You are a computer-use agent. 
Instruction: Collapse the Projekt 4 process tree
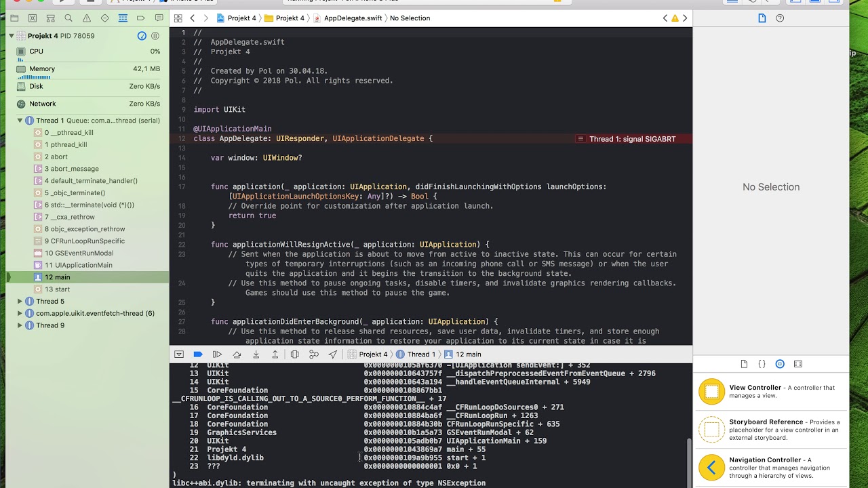(x=12, y=36)
